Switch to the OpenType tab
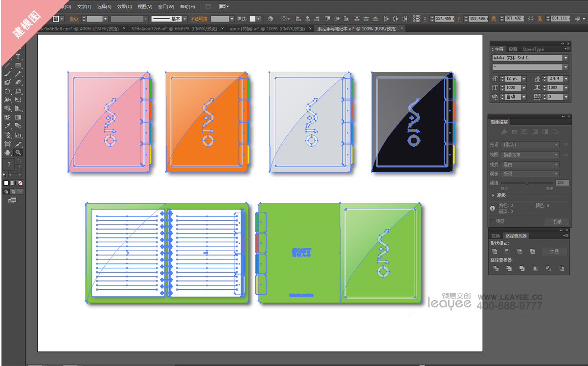Screen dimensions: 588x366 tap(533, 49)
